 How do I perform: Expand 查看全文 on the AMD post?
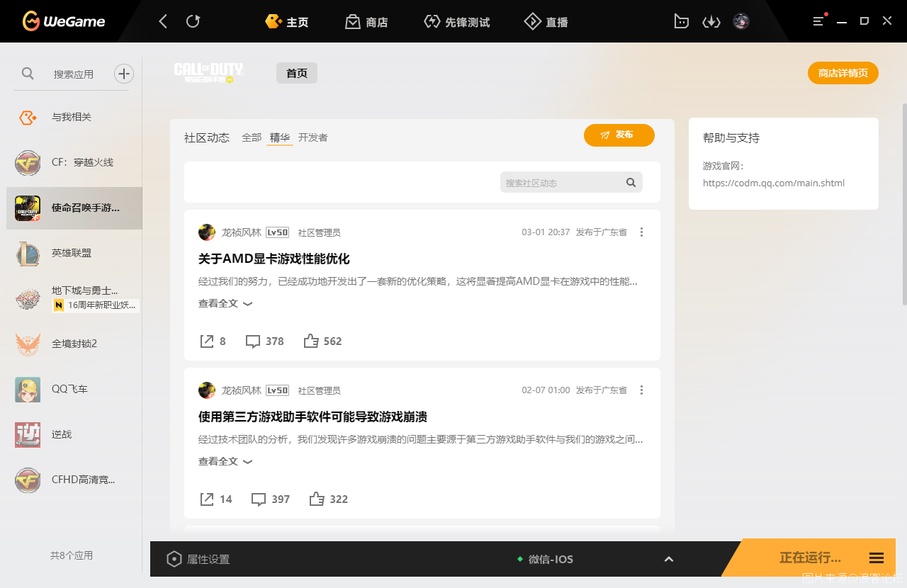pyautogui.click(x=225, y=303)
